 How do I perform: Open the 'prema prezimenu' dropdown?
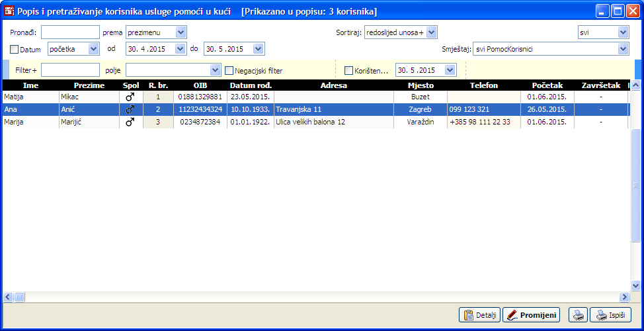pyautogui.click(x=181, y=32)
